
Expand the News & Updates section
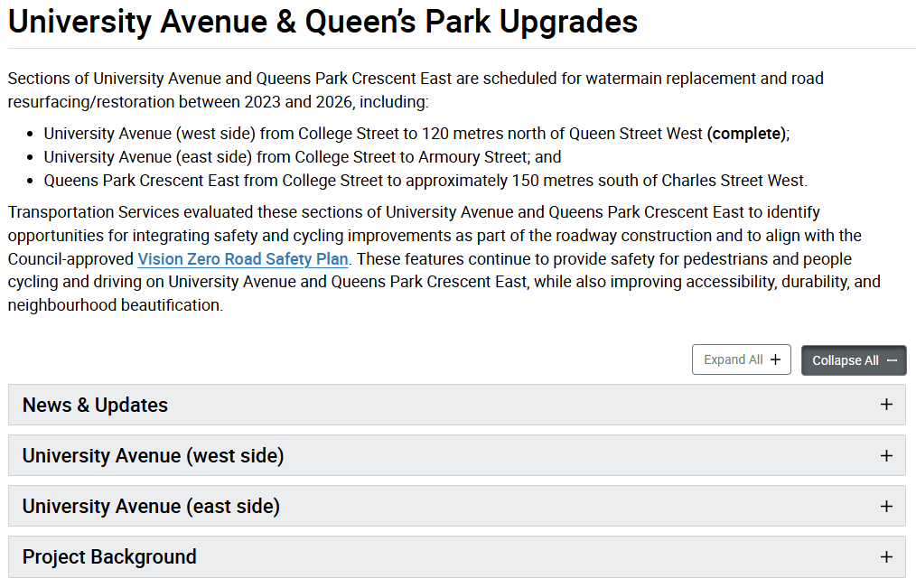95,405
